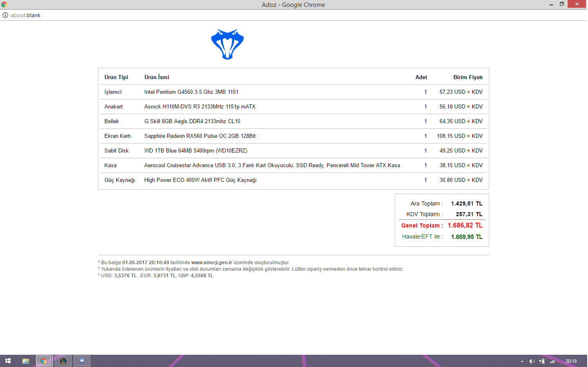Select the 'Sabit Disk' row label
The width and height of the screenshot is (588, 367).
click(x=117, y=150)
